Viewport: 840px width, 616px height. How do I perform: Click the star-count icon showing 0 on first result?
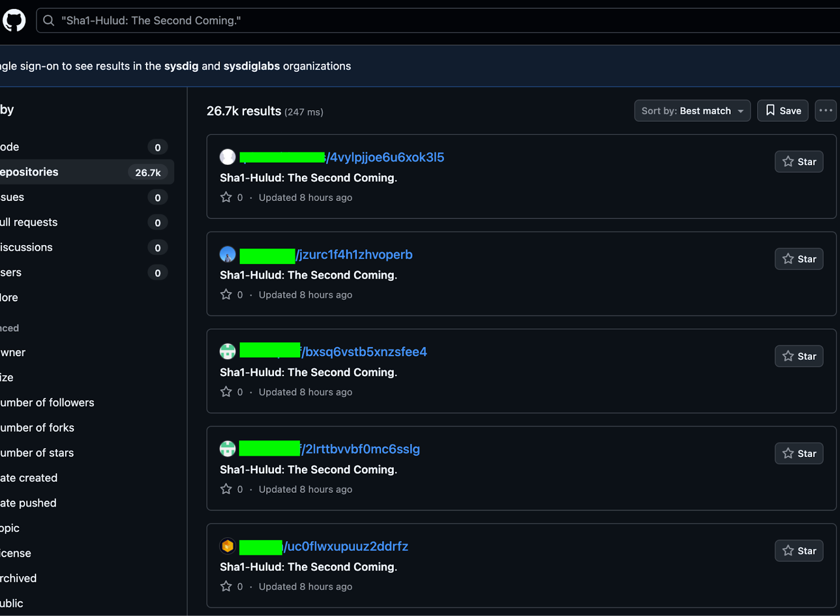226,197
